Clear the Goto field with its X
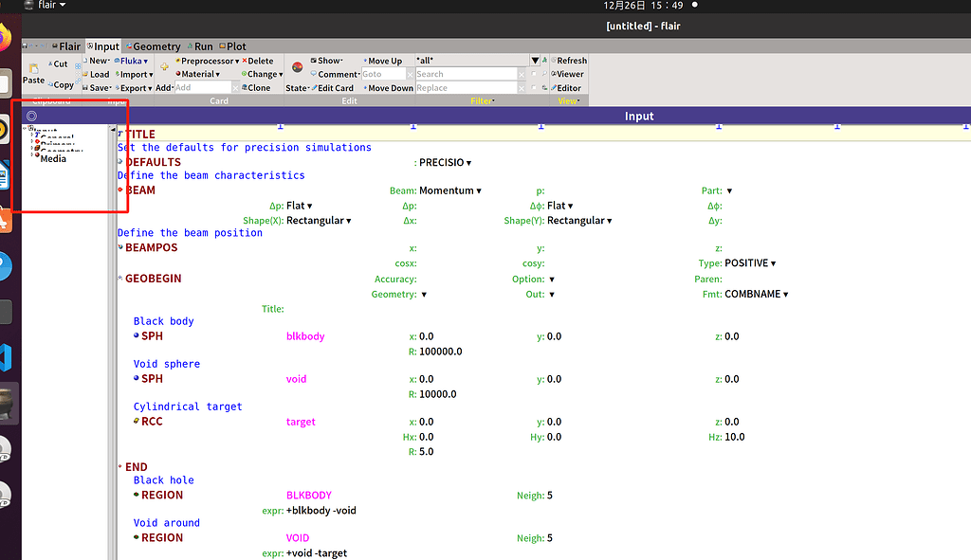The width and height of the screenshot is (971, 560). [410, 74]
